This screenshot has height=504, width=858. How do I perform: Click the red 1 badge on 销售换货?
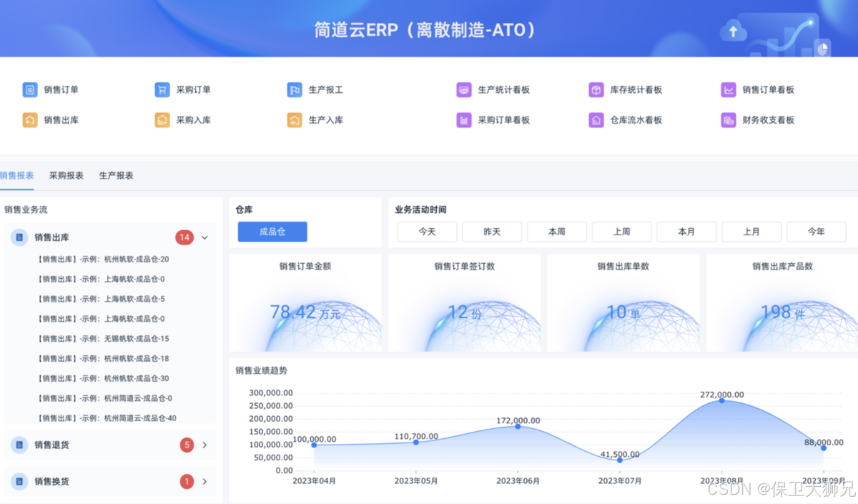point(187,482)
